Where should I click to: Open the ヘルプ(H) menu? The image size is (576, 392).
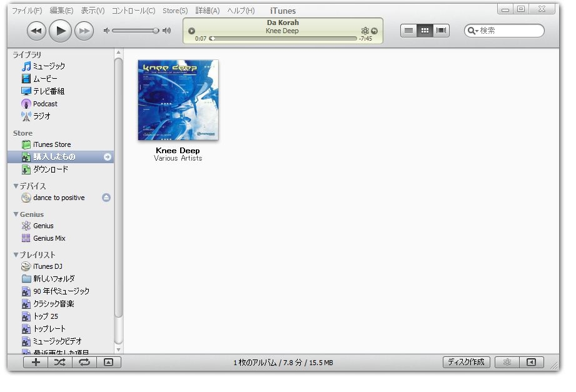pyautogui.click(x=241, y=11)
